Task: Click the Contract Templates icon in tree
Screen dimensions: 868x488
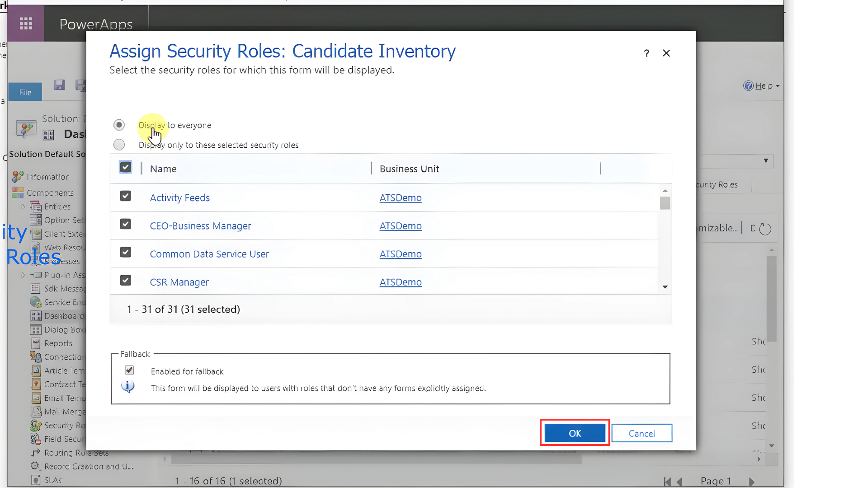Action: pos(36,384)
